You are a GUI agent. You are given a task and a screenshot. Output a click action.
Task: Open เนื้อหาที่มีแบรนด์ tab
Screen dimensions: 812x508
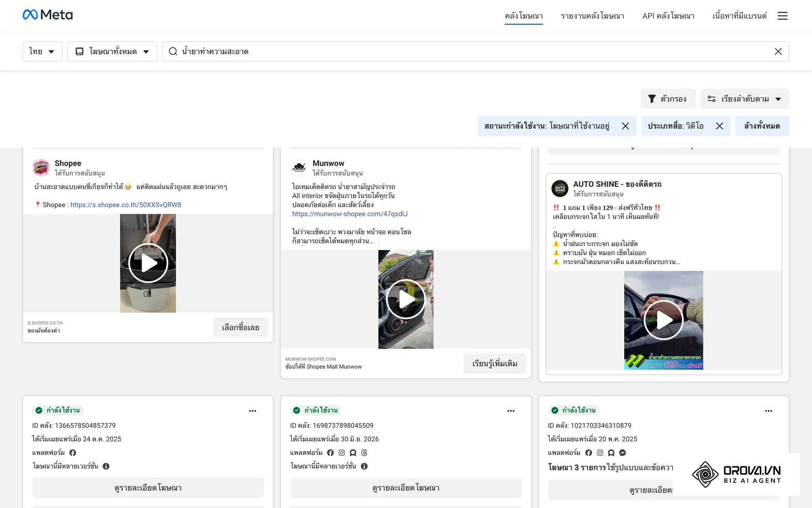pos(739,16)
